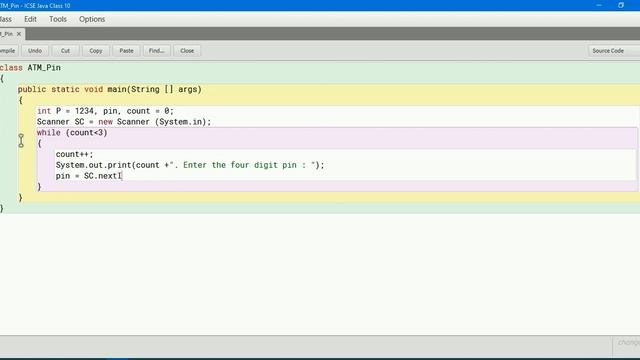Viewport: 640px width, 360px height.
Task: Open the Class menu
Action: (x=6, y=19)
